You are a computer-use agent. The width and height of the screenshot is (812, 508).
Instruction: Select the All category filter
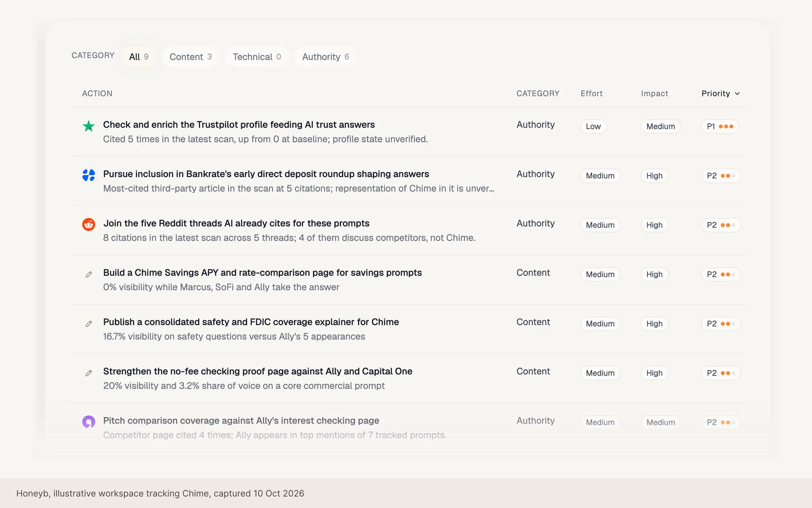click(139, 57)
